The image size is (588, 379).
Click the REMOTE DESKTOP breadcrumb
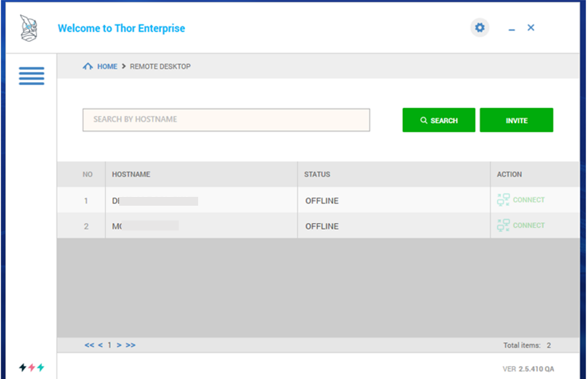coord(160,67)
